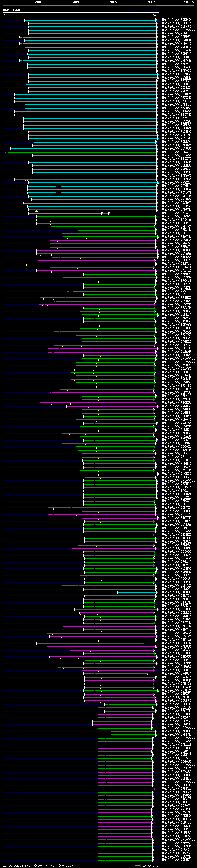Screen dimensions: 197x868
Task: Click the magenta alignment bar for C0PCM8
Action: pyautogui.click(x=93, y=210)
